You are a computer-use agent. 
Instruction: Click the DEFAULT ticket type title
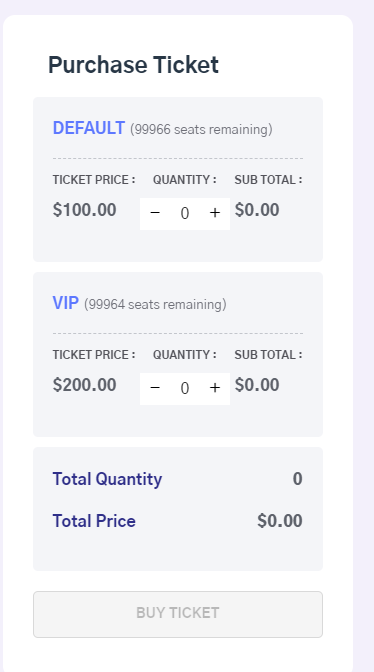coord(89,128)
